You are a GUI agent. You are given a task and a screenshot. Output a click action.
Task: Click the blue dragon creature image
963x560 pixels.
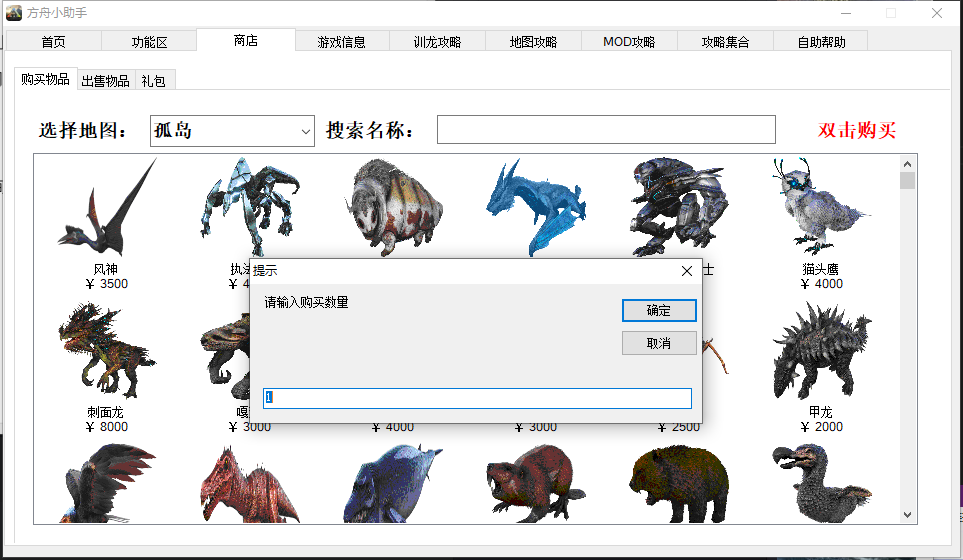click(535, 205)
